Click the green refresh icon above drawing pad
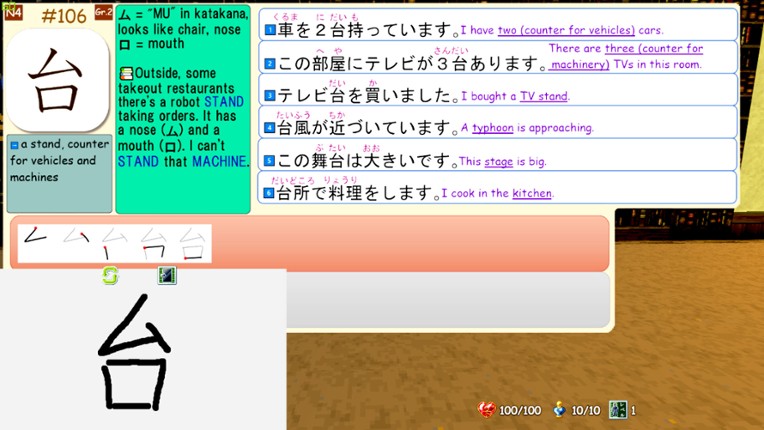This screenshot has width=764, height=430. 110,275
